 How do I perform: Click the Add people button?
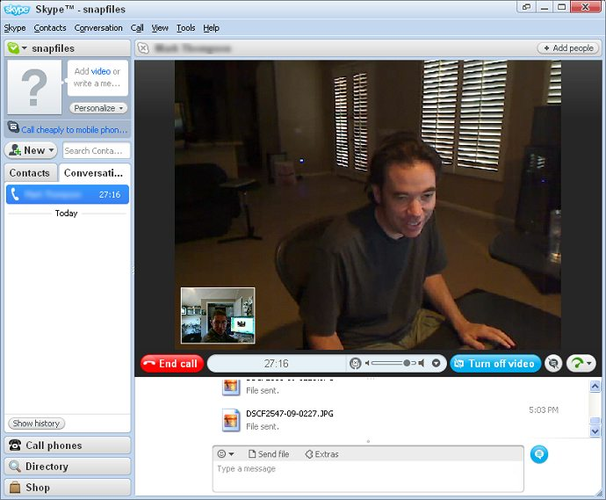point(568,48)
